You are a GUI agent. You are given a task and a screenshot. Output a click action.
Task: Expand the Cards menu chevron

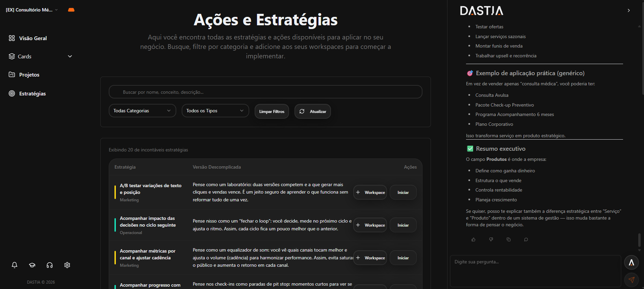click(70, 56)
